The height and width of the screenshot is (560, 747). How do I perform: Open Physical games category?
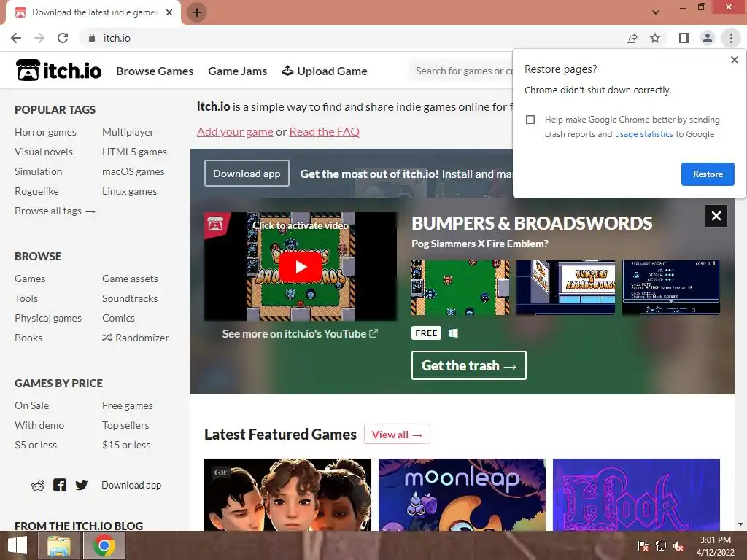click(48, 318)
